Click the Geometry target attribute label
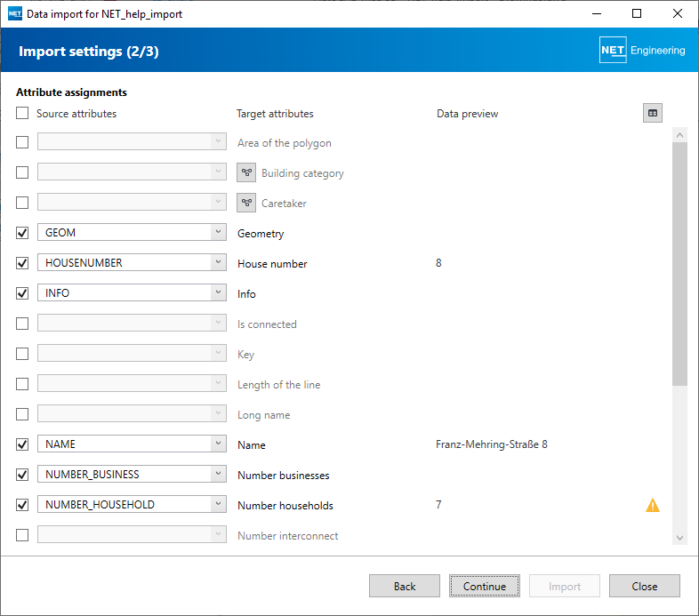This screenshot has height=616, width=699. coord(261,234)
